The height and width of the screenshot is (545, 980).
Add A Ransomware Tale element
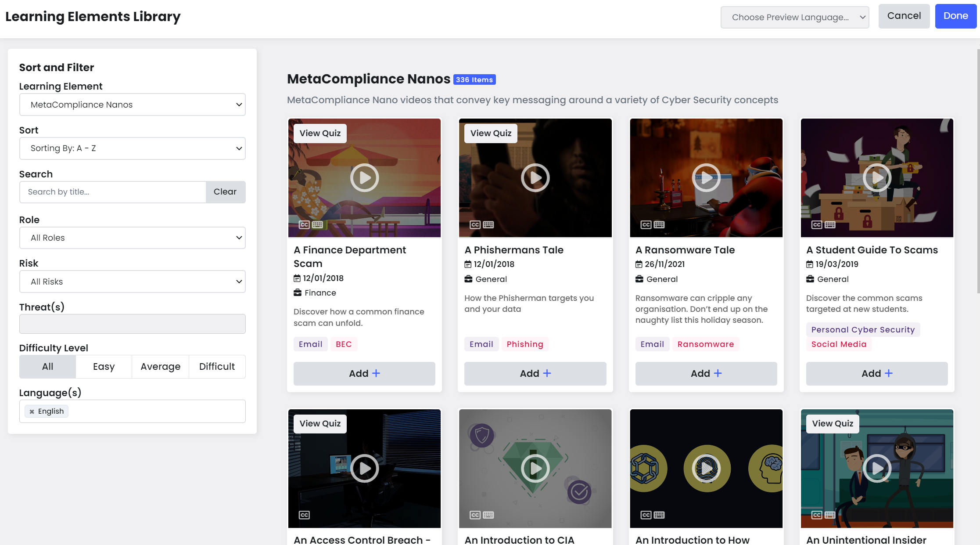pyautogui.click(x=706, y=374)
